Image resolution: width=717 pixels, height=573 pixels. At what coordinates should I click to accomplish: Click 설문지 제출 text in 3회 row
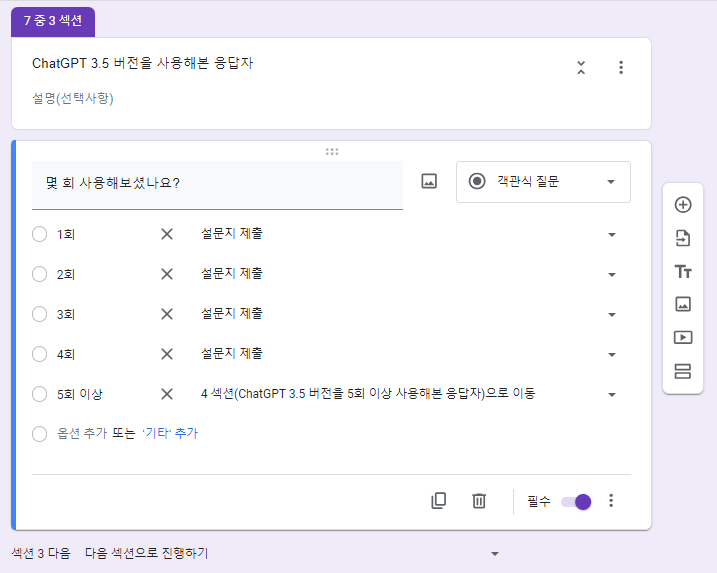pos(232,314)
